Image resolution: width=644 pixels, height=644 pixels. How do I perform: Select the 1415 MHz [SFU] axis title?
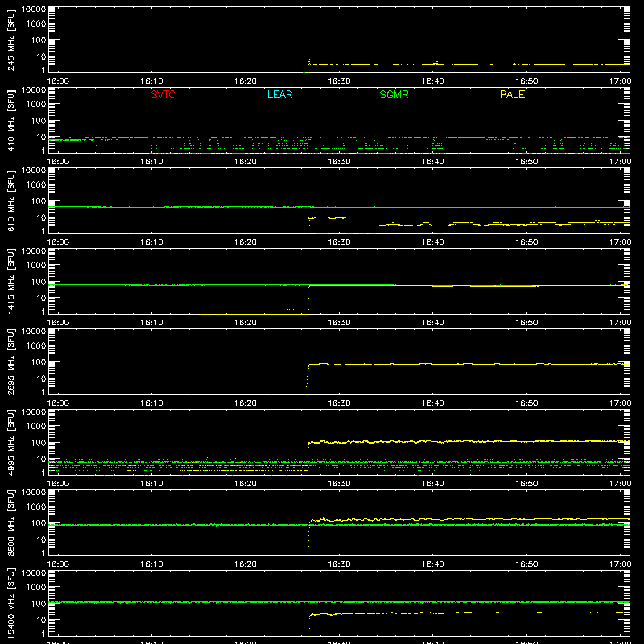click(11, 282)
